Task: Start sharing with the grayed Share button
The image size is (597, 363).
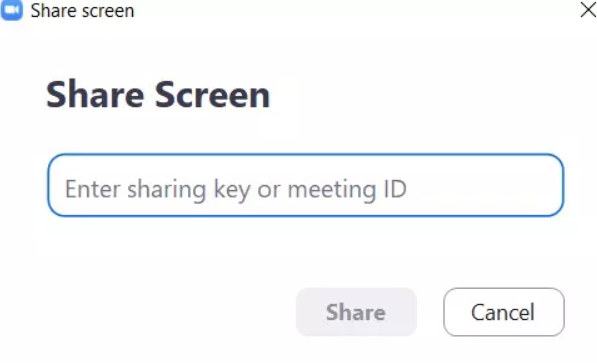Action: 356,312
